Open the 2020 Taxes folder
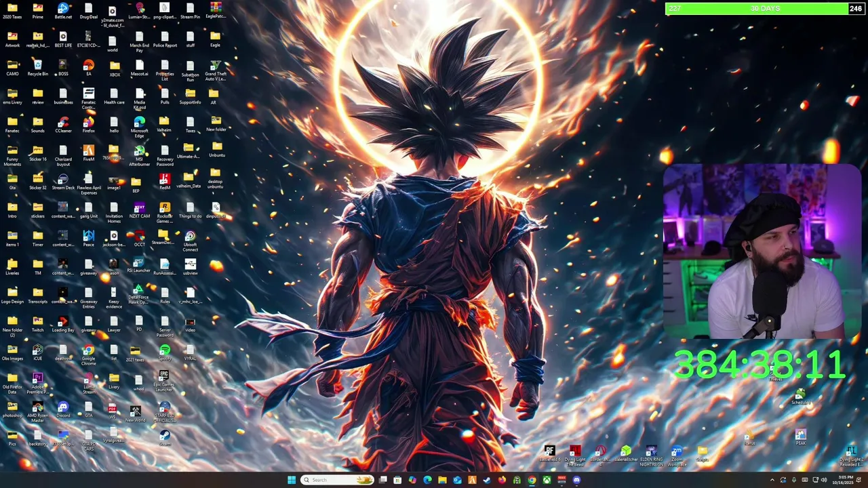Viewport: 868px width, 488px height. point(12,11)
